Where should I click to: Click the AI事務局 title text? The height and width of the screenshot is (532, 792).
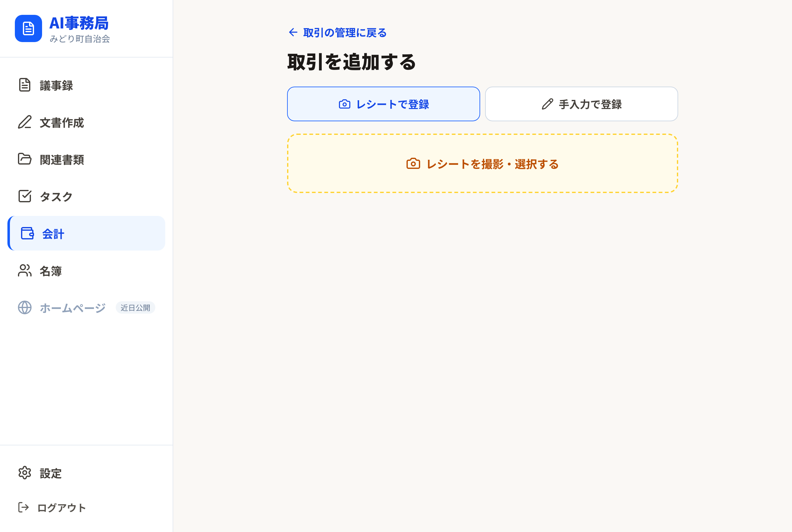point(79,23)
